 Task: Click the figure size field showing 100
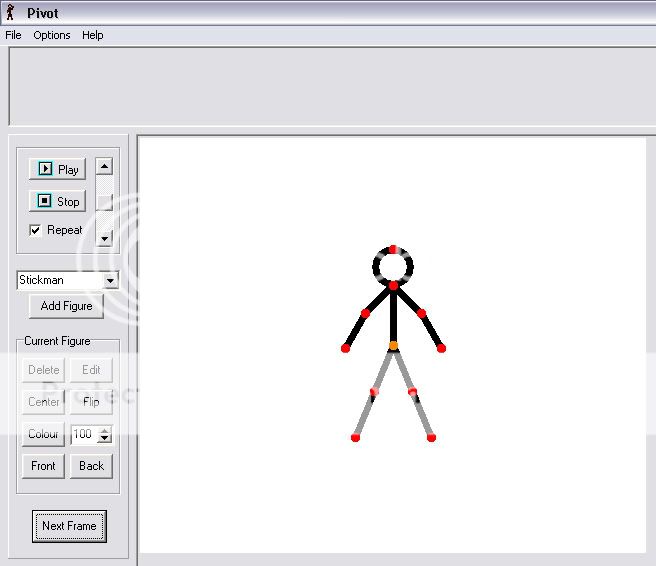[x=83, y=434]
